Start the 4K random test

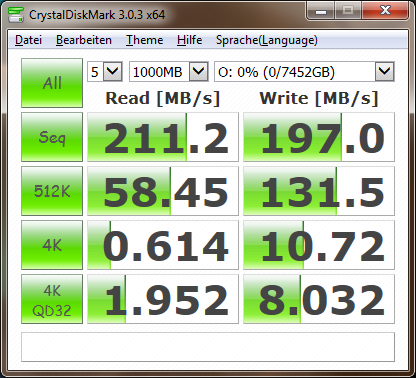pyautogui.click(x=52, y=245)
